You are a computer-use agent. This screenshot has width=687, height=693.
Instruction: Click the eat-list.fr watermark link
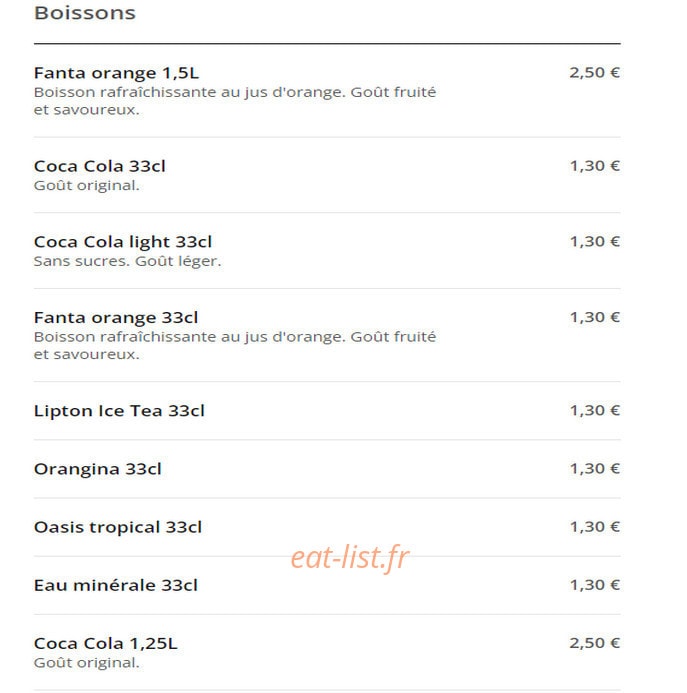(350, 558)
